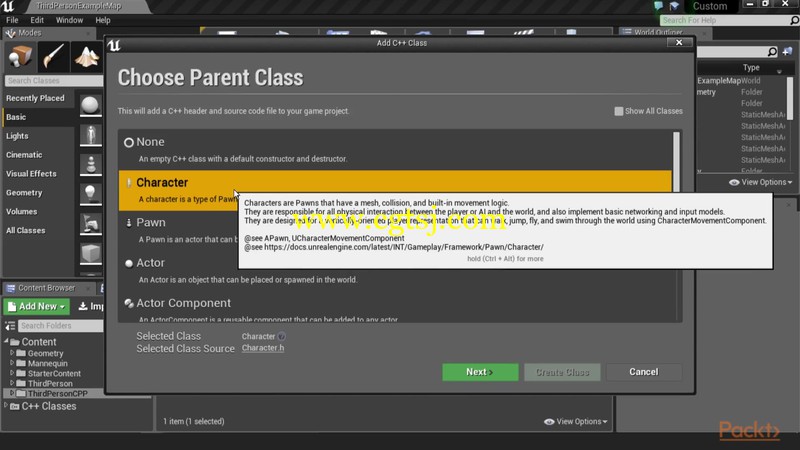The image size is (800, 450).
Task: Click the help icon beside Selected Class Character
Action: pyautogui.click(x=282, y=337)
